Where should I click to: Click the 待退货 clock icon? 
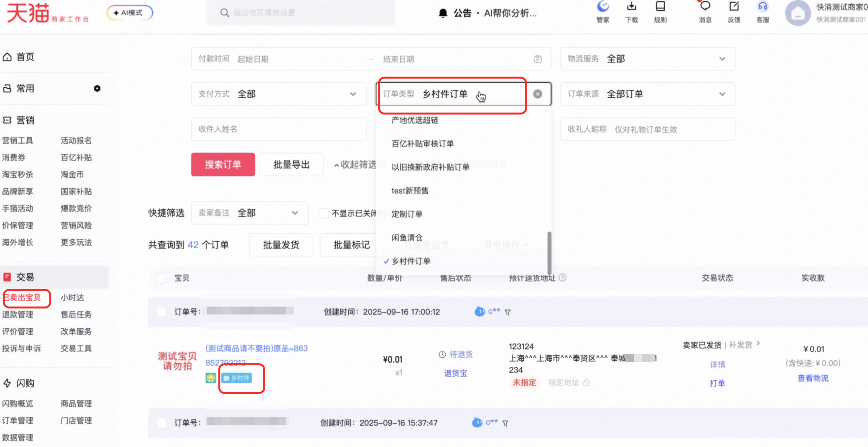[x=442, y=354]
